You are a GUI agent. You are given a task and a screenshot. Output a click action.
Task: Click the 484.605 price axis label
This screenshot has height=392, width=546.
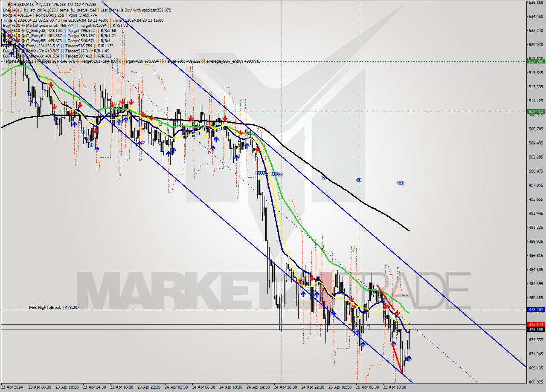point(536,270)
